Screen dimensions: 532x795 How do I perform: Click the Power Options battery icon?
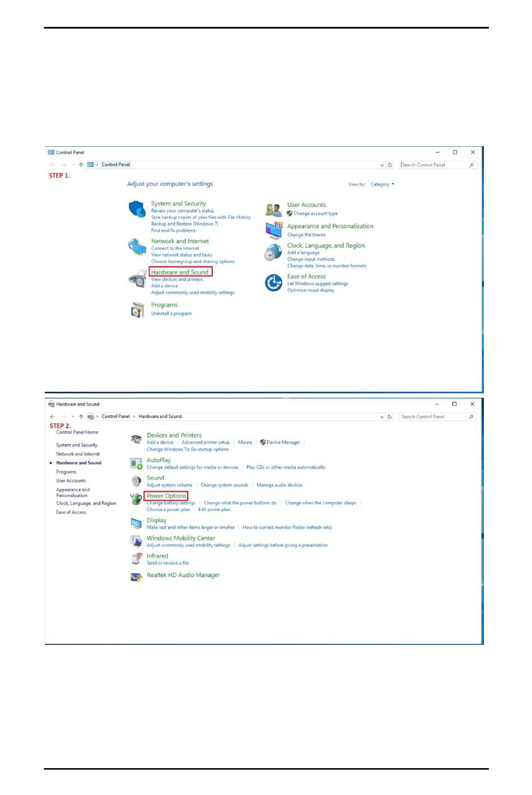136,499
